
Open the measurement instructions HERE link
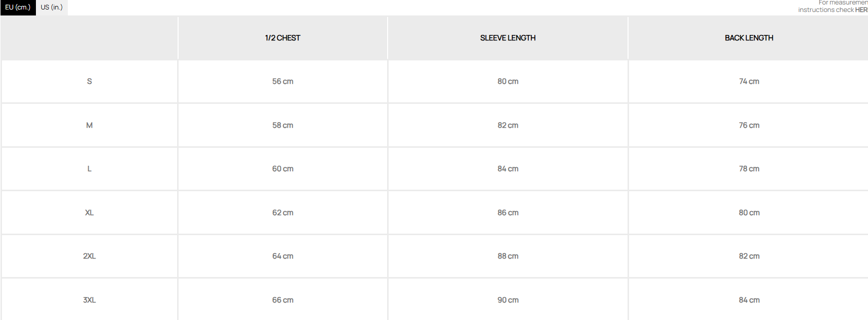coord(861,10)
